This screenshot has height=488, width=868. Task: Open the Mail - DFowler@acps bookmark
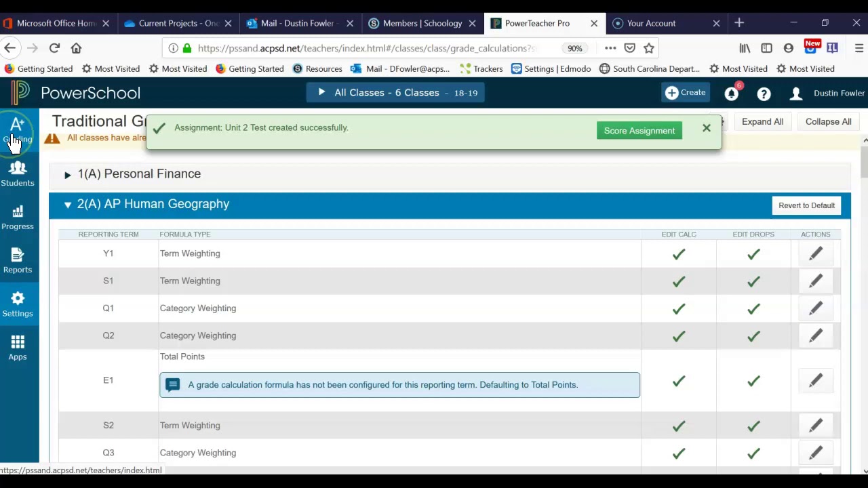pyautogui.click(x=400, y=68)
